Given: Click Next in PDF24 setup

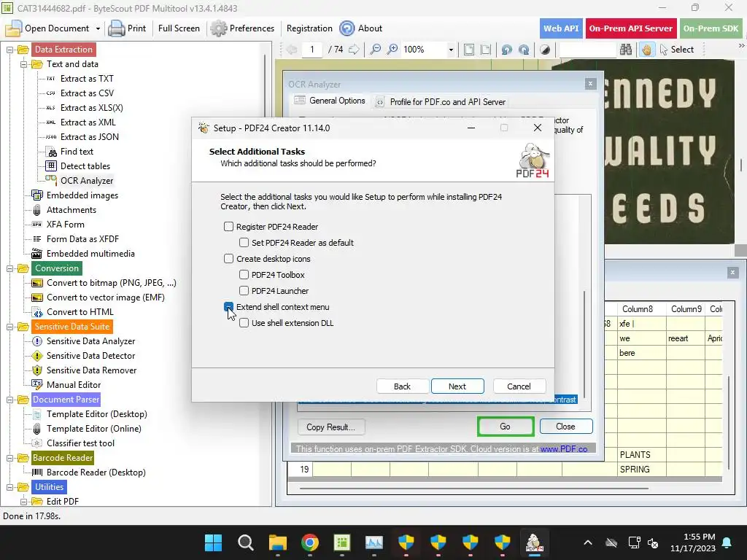Looking at the screenshot, I should click(x=457, y=386).
